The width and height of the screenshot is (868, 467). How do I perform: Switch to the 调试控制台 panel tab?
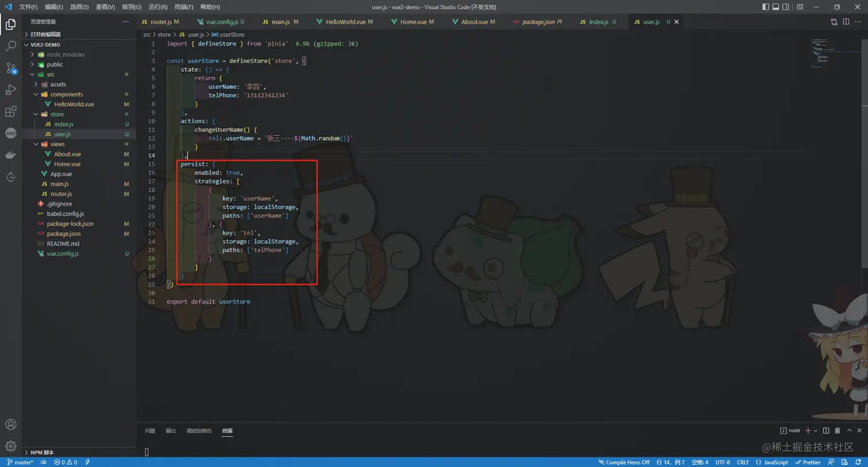(x=199, y=431)
